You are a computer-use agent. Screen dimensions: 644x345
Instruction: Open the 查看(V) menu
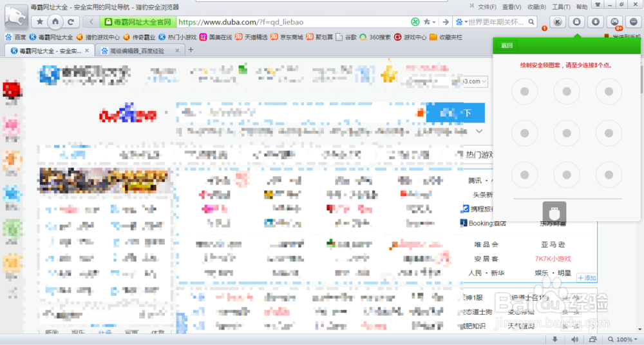(512, 7)
